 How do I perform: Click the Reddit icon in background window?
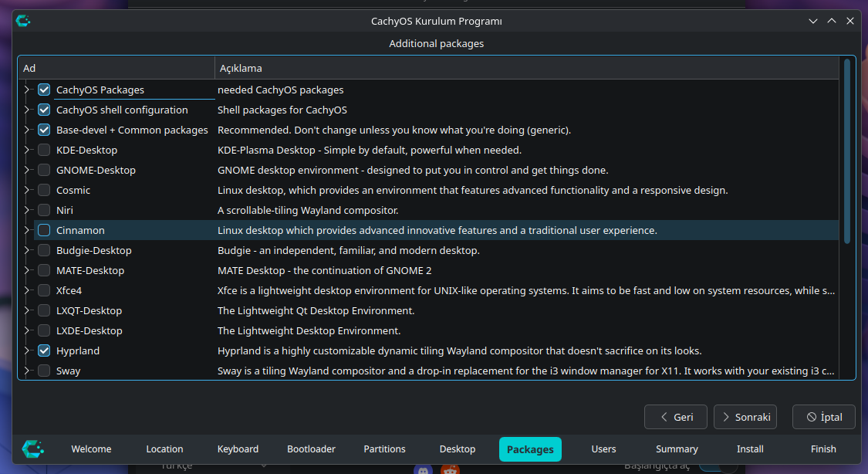pos(450,469)
